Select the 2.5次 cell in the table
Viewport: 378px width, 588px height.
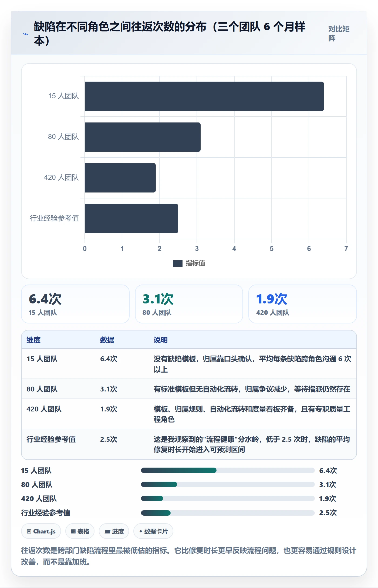click(109, 439)
